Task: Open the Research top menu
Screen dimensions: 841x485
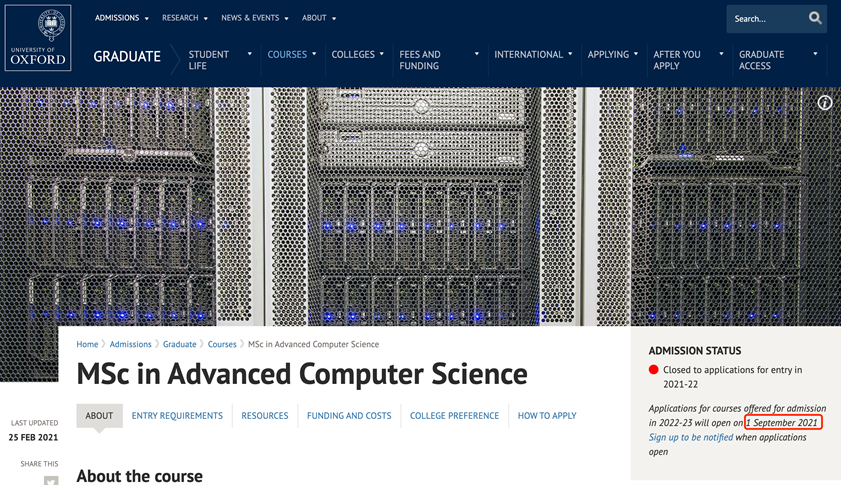Action: pos(180,18)
